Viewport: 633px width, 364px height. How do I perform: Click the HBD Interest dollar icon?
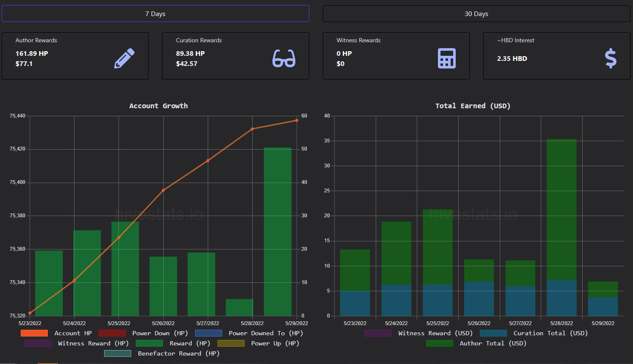click(x=611, y=58)
